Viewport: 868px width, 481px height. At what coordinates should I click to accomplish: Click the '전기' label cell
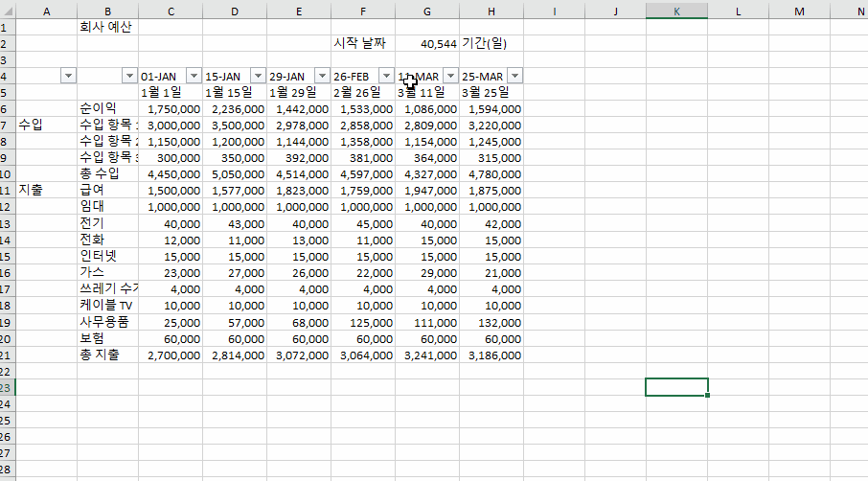click(x=107, y=223)
